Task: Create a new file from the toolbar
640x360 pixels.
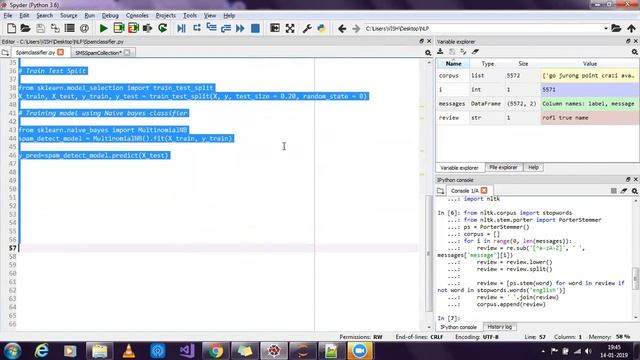Action: point(11,28)
